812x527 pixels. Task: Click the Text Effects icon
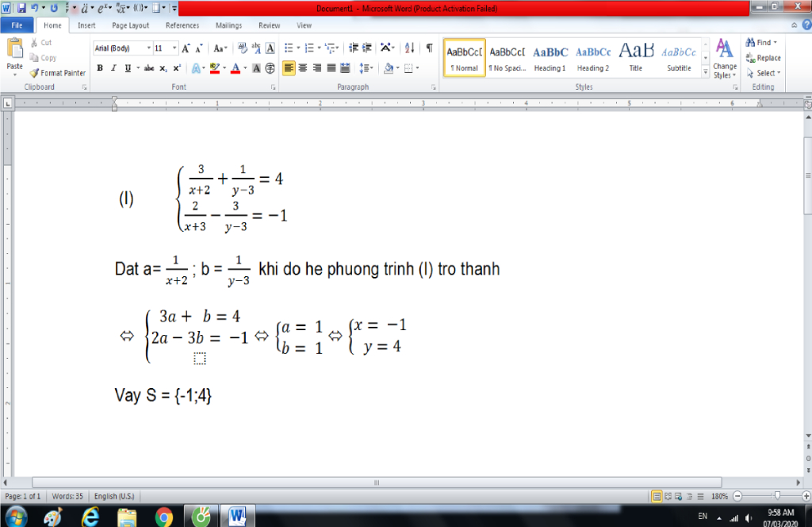tap(196, 68)
